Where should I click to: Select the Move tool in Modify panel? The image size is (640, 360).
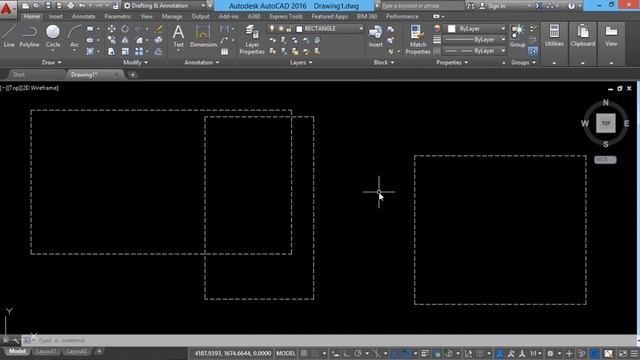pyautogui.click(x=111, y=29)
